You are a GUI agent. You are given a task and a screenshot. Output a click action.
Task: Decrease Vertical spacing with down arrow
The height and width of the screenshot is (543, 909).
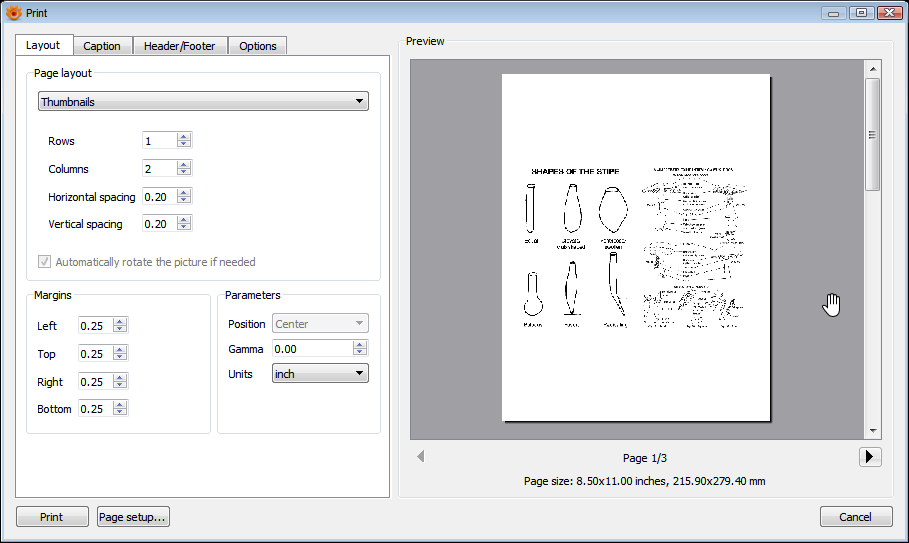(x=183, y=228)
